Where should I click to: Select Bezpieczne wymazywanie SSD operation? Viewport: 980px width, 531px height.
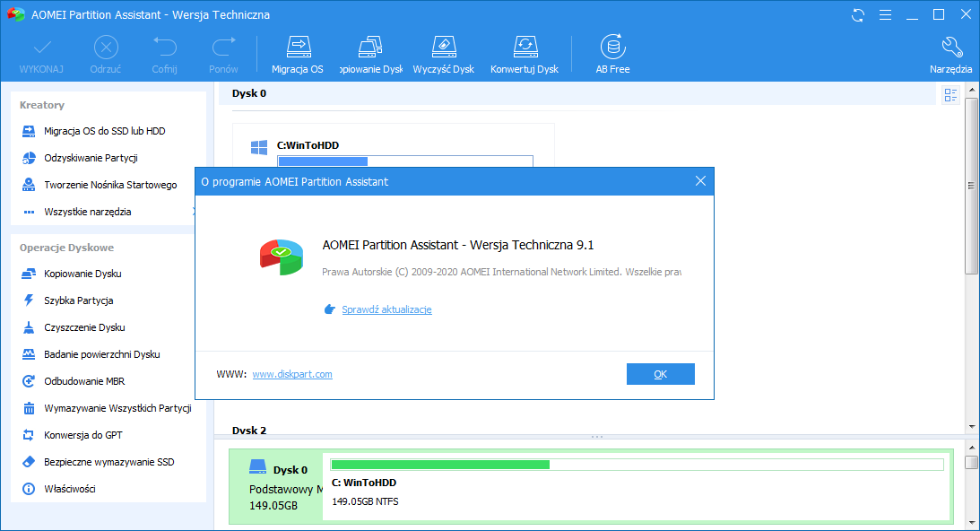[x=108, y=462]
